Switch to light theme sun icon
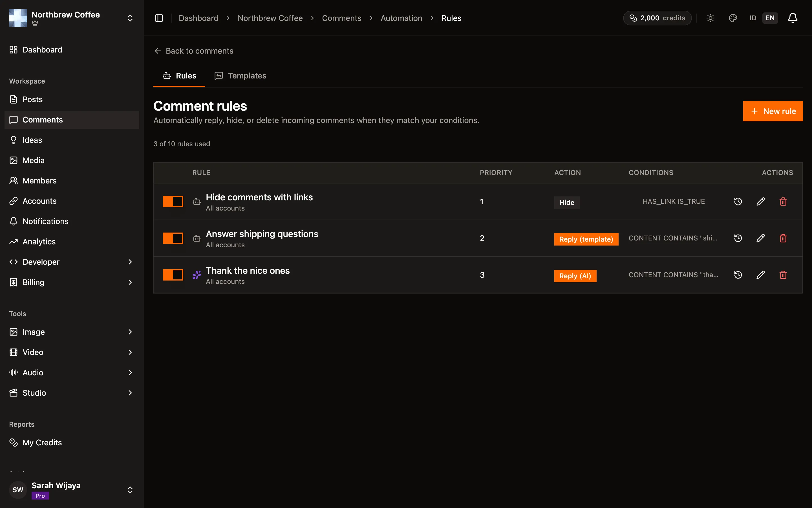Viewport: 812px width, 508px height. 710,18
